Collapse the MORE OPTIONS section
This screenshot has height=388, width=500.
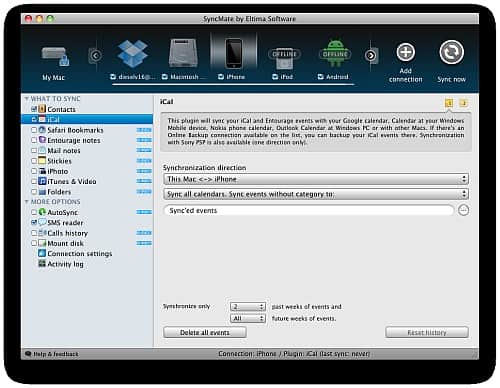point(26,202)
